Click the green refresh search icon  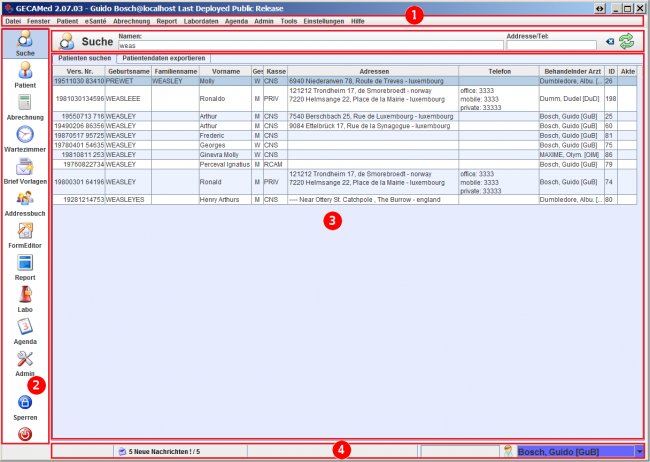tap(627, 42)
